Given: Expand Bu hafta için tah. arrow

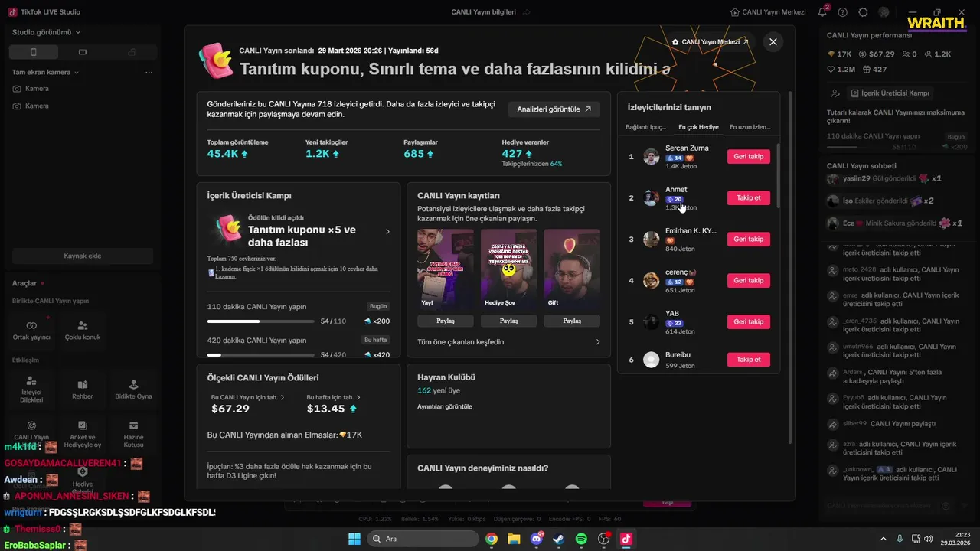Looking at the screenshot, I should click(x=358, y=397).
